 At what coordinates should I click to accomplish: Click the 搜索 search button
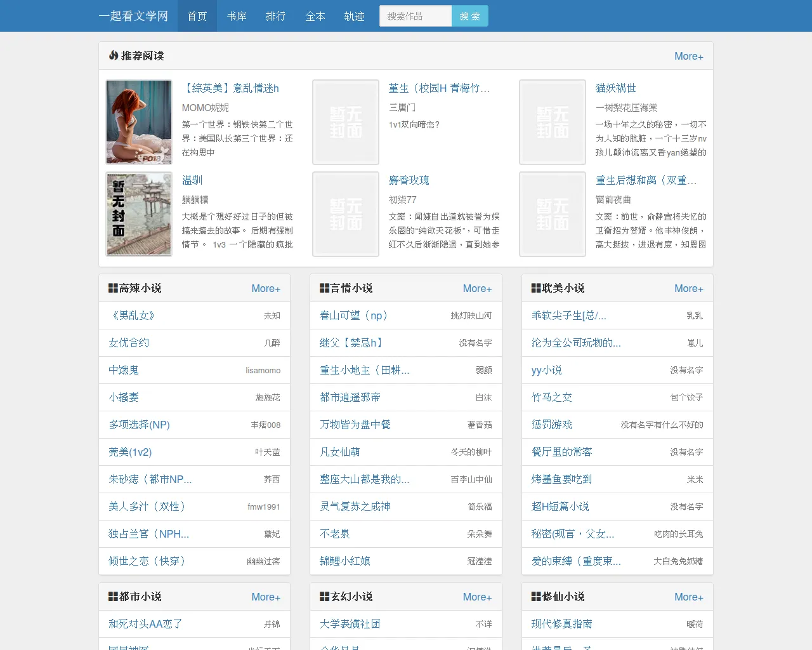tap(469, 16)
